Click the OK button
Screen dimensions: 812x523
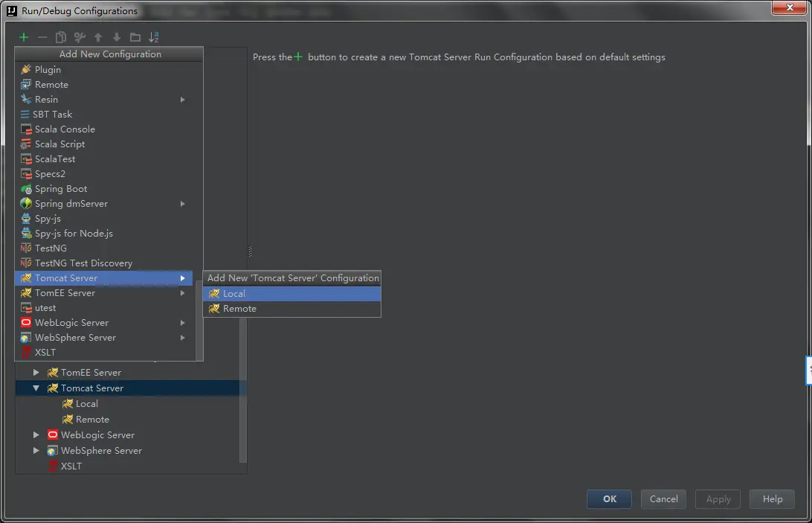coord(609,498)
